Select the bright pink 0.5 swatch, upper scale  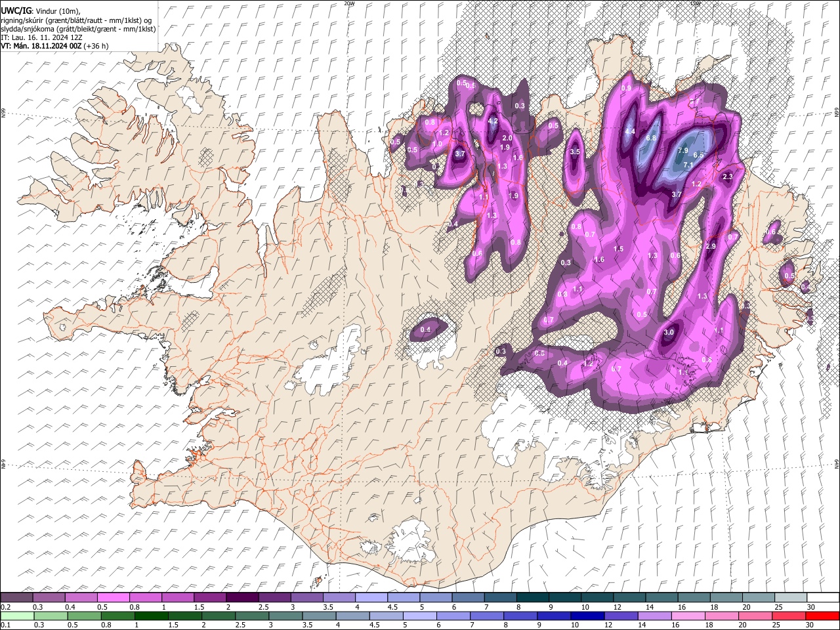[114, 597]
